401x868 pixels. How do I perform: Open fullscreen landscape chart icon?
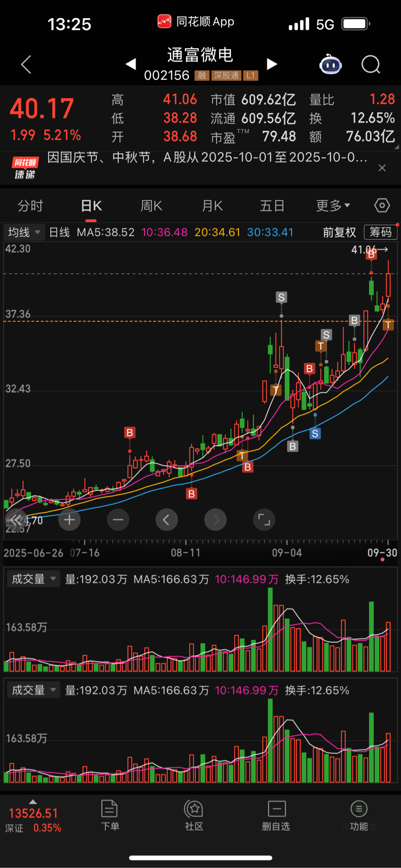pyautogui.click(x=264, y=520)
